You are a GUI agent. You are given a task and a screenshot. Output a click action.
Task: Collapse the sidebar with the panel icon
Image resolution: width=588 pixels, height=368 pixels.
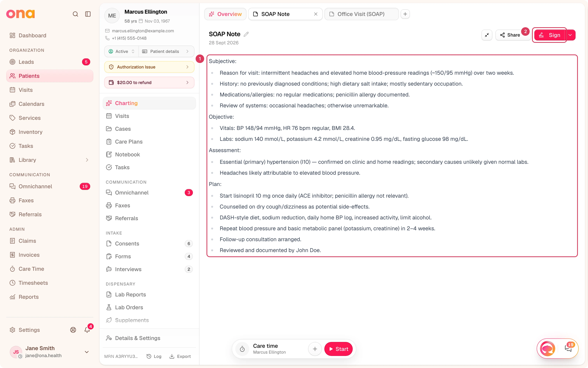(x=88, y=14)
